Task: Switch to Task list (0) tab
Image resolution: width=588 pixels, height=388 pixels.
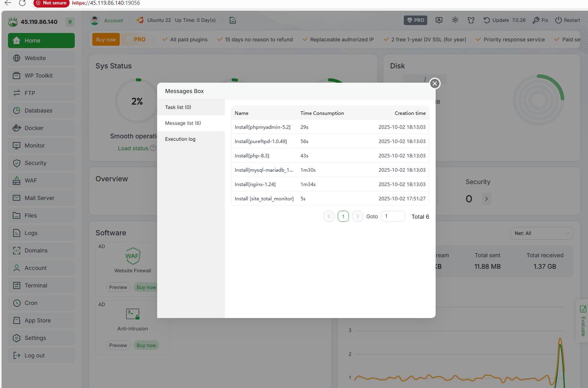Action: pyautogui.click(x=178, y=107)
